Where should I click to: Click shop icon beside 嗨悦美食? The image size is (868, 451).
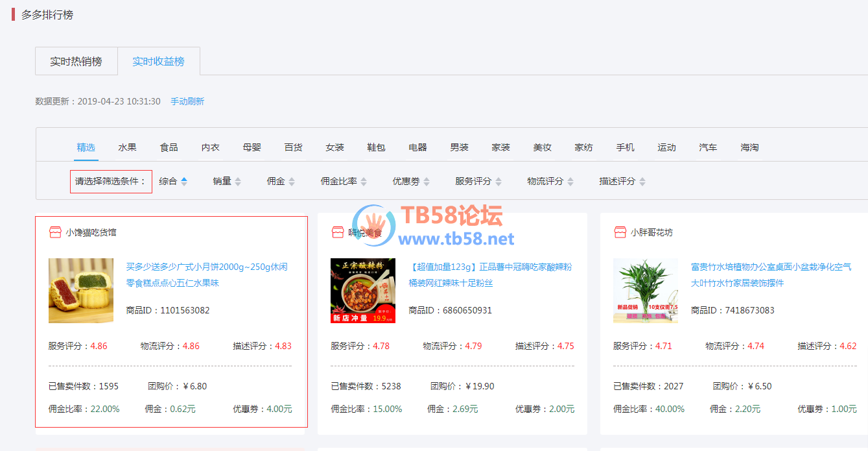(338, 232)
